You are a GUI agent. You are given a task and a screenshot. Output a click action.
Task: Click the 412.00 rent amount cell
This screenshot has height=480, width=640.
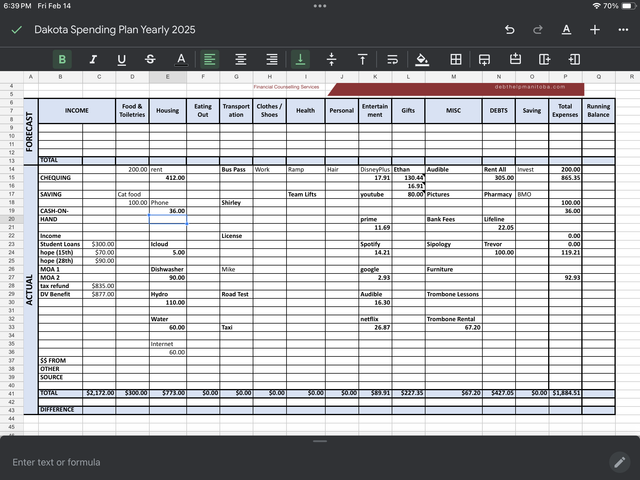click(168, 178)
